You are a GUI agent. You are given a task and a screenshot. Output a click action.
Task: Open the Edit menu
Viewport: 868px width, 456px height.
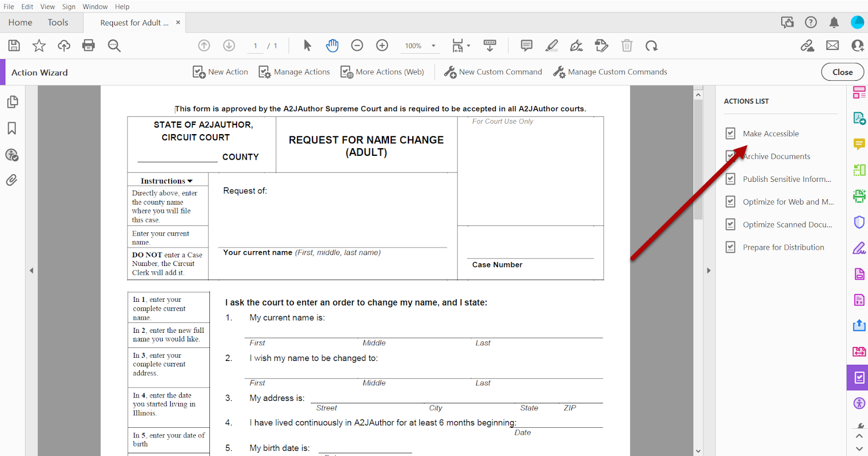[x=27, y=7]
